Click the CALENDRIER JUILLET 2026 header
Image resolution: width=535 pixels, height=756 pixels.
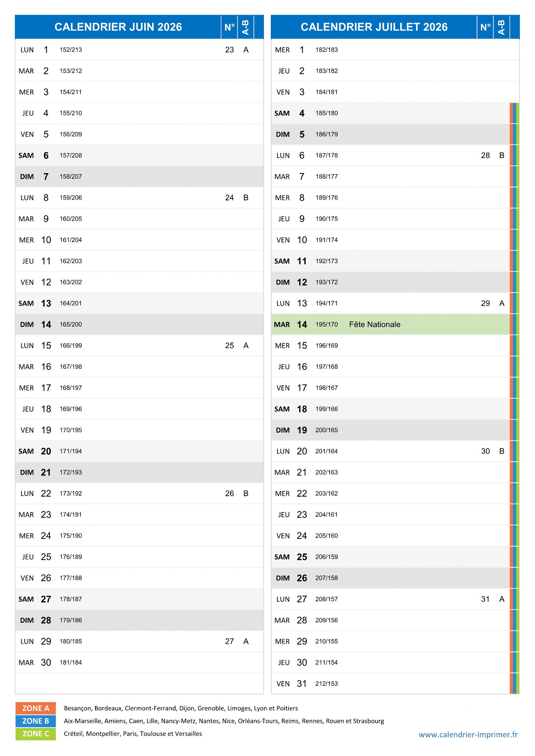coord(374,27)
